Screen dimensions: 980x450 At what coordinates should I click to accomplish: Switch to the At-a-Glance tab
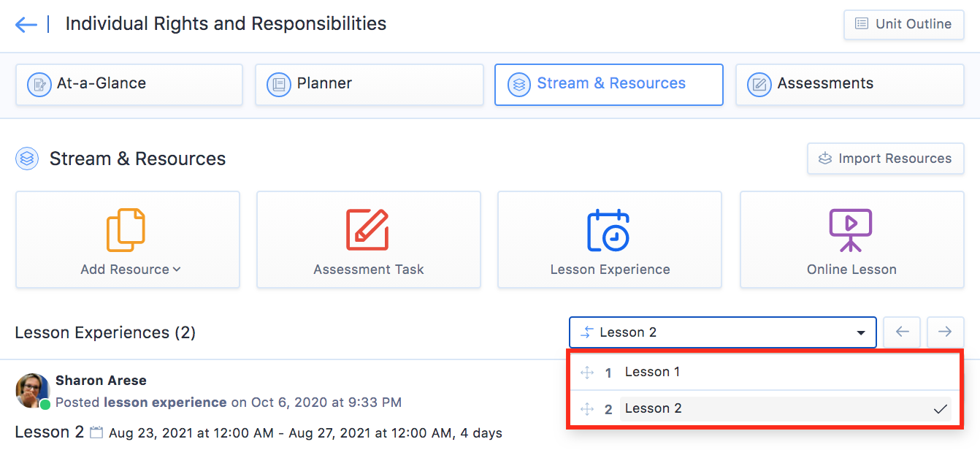(x=129, y=84)
